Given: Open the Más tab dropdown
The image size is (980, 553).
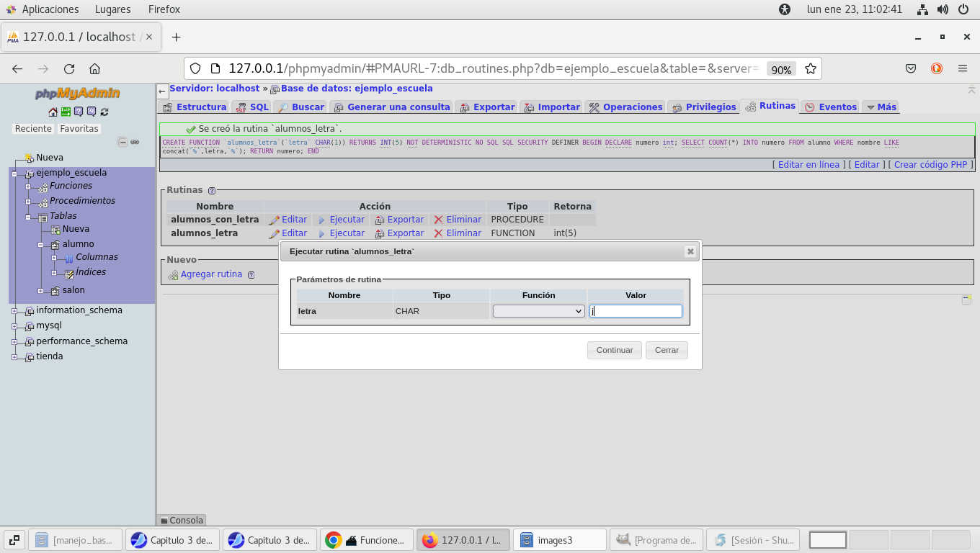Looking at the screenshot, I should (x=881, y=107).
